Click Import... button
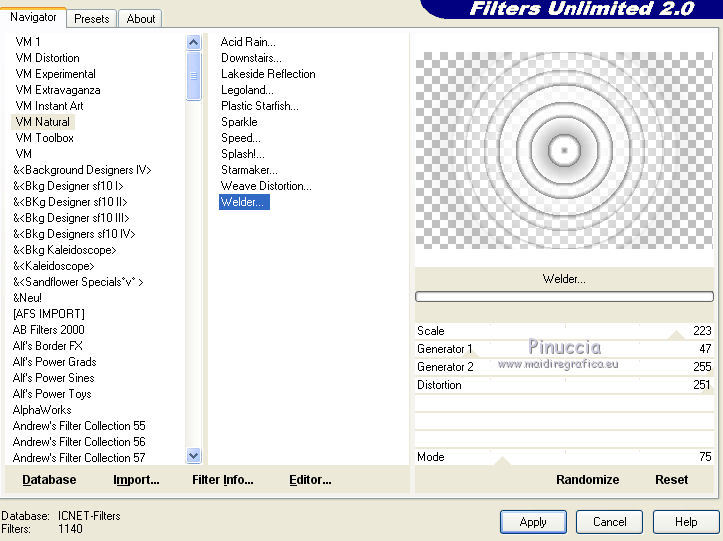 click(x=136, y=480)
